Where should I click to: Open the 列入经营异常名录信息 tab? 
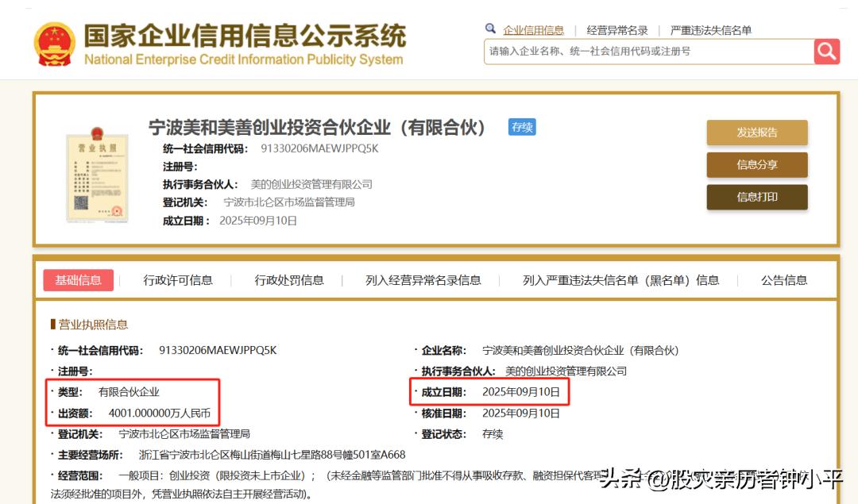pos(423,280)
